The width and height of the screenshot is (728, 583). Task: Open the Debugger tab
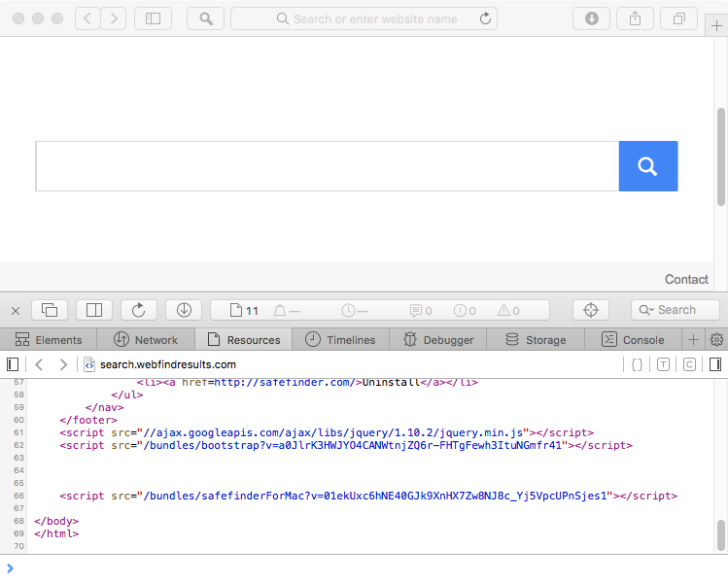[438, 340]
